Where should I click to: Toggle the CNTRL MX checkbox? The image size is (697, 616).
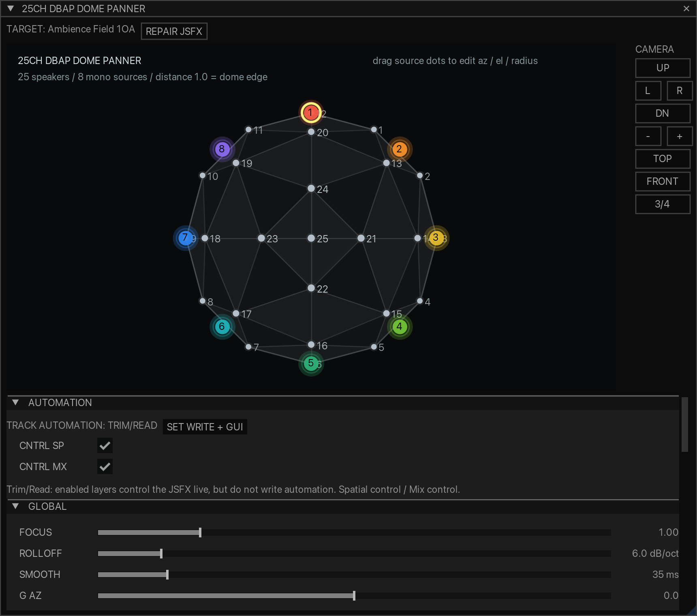coord(105,466)
